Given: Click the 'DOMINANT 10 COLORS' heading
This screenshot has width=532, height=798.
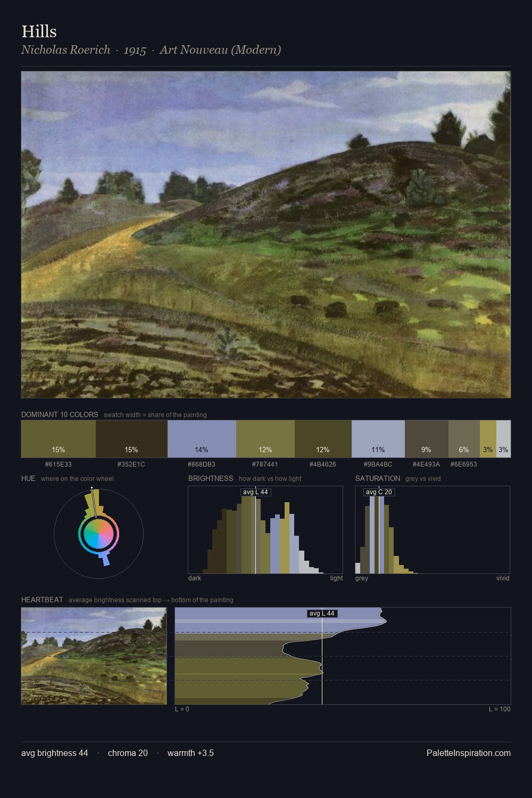Looking at the screenshot, I should [x=60, y=414].
